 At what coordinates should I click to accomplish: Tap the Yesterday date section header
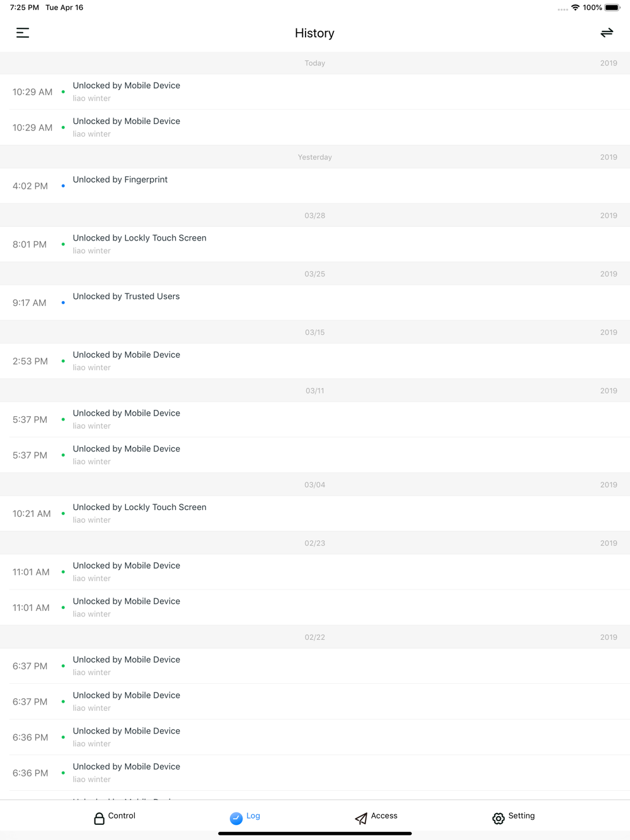pyautogui.click(x=315, y=157)
